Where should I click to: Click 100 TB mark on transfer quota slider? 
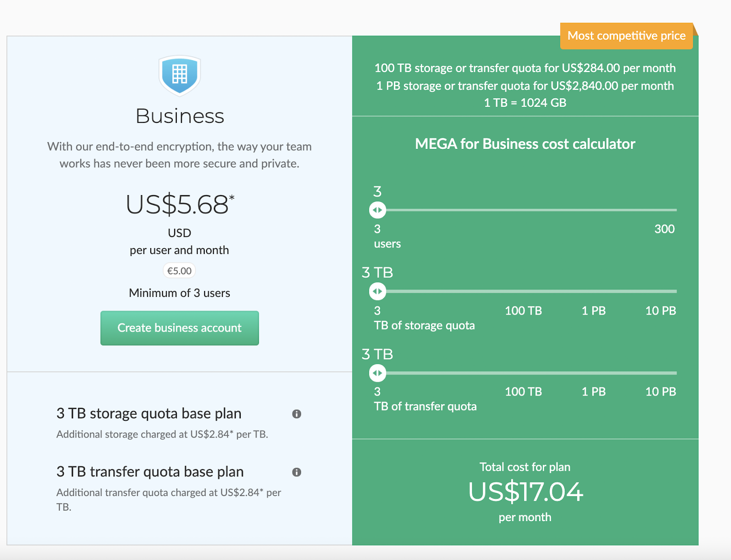coord(523,391)
